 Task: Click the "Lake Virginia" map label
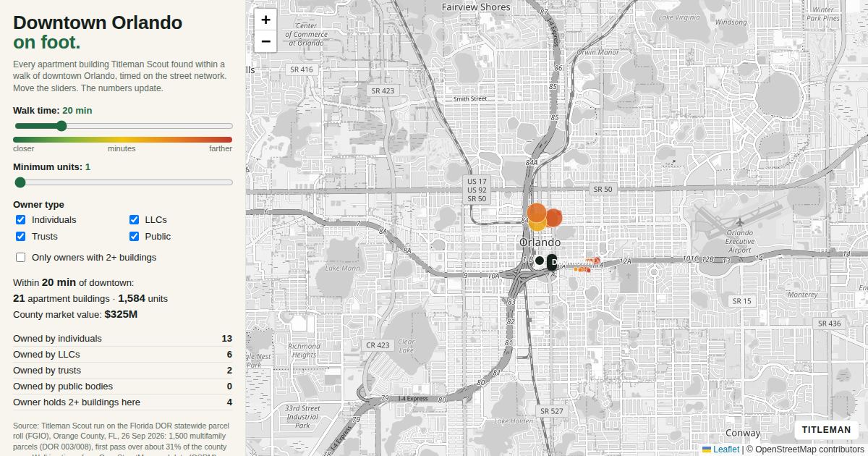680,17
